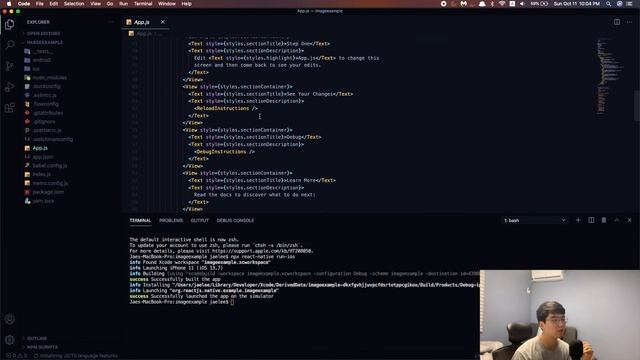The width and height of the screenshot is (640, 360).
Task: Open the Extensions view
Action: pyautogui.click(x=9, y=108)
